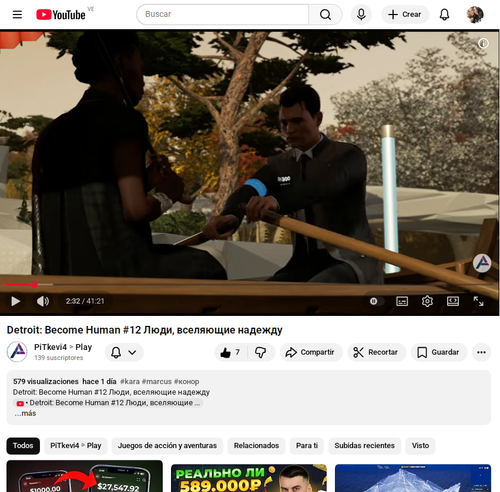This screenshot has width=500, height=492.
Task: Show video info card icon
Action: (483, 43)
